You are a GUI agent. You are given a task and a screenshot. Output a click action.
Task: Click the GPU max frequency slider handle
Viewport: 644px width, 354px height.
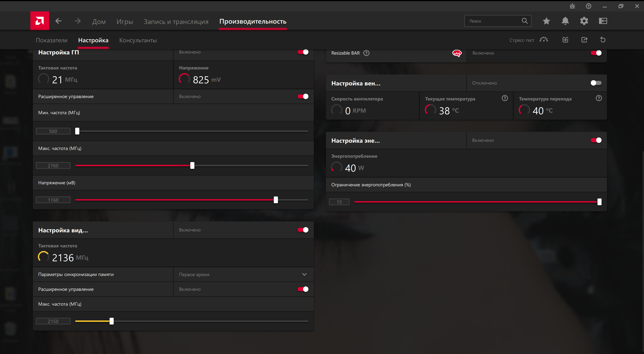click(x=192, y=165)
